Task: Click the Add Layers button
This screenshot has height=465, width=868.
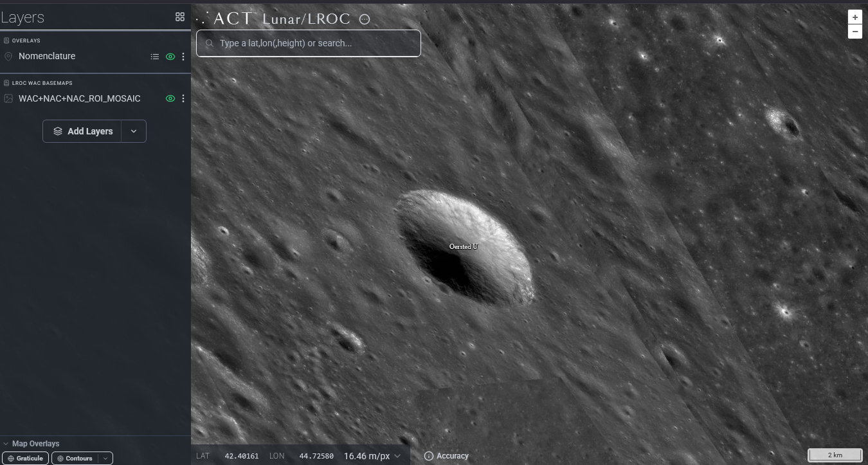Action: pyautogui.click(x=82, y=131)
